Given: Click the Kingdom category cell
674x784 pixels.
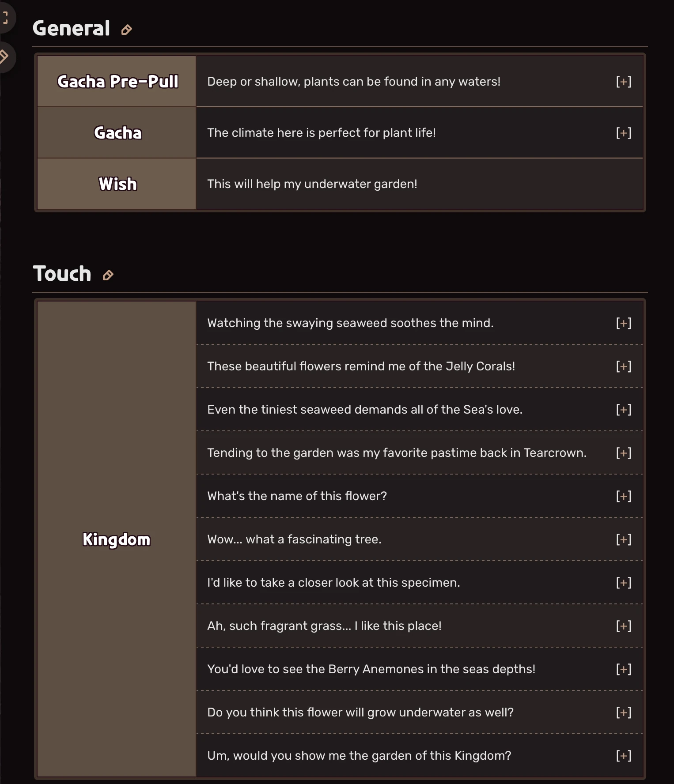Looking at the screenshot, I should (117, 539).
